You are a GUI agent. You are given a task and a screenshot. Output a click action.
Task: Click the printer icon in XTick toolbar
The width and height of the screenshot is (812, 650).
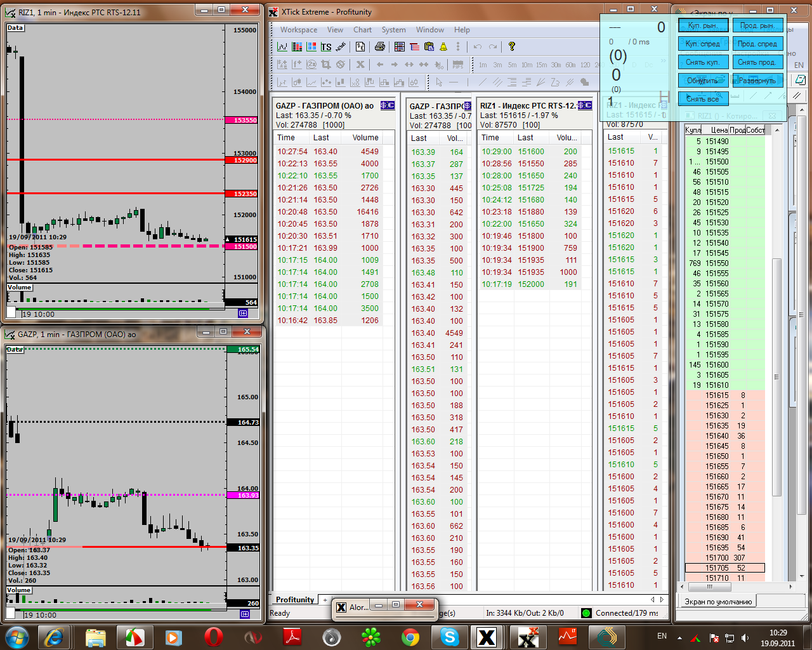point(380,47)
